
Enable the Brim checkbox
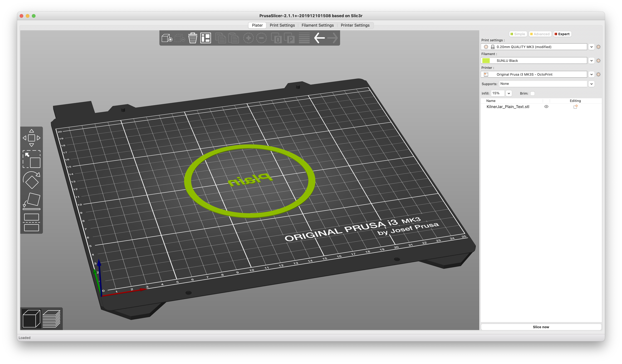[533, 93]
